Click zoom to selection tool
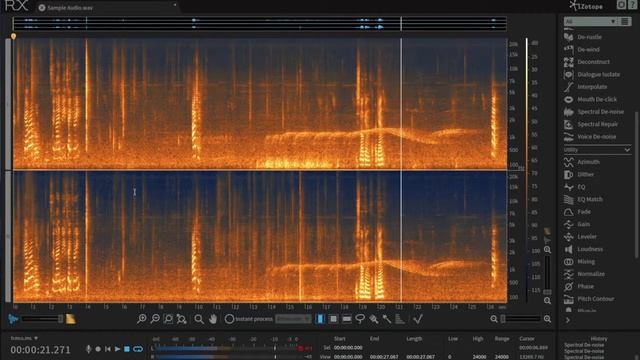The width and height of the screenshot is (640, 360). click(168, 319)
